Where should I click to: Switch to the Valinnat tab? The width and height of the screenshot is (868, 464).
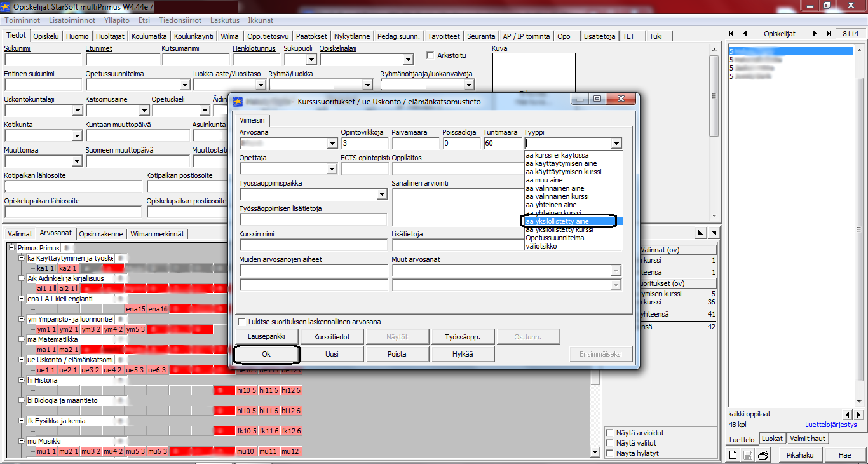19,234
